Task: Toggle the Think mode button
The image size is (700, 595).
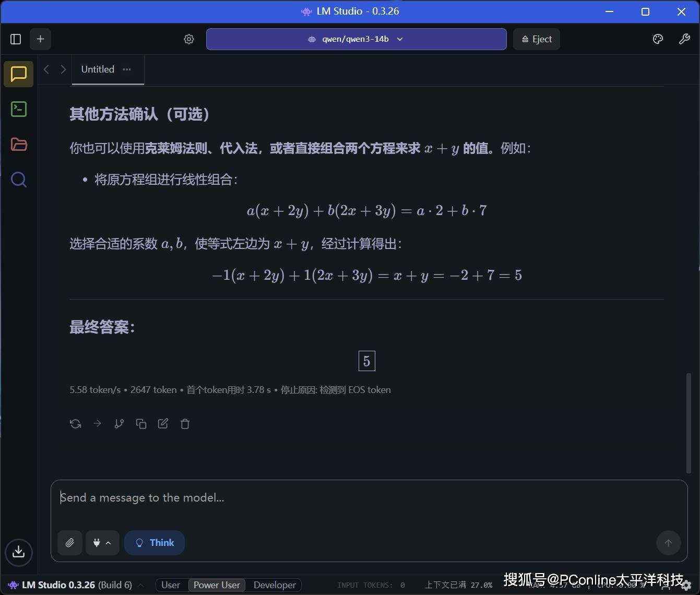Action: [155, 543]
